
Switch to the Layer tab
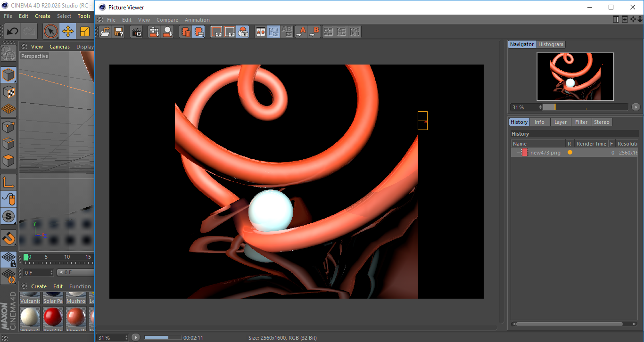[560, 122]
